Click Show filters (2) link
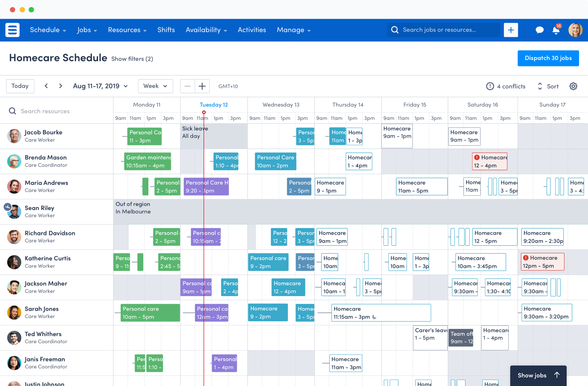 [x=132, y=59]
